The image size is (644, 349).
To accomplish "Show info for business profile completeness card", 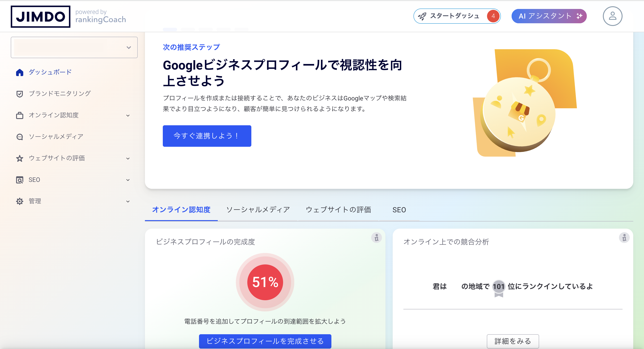I will coord(376,238).
